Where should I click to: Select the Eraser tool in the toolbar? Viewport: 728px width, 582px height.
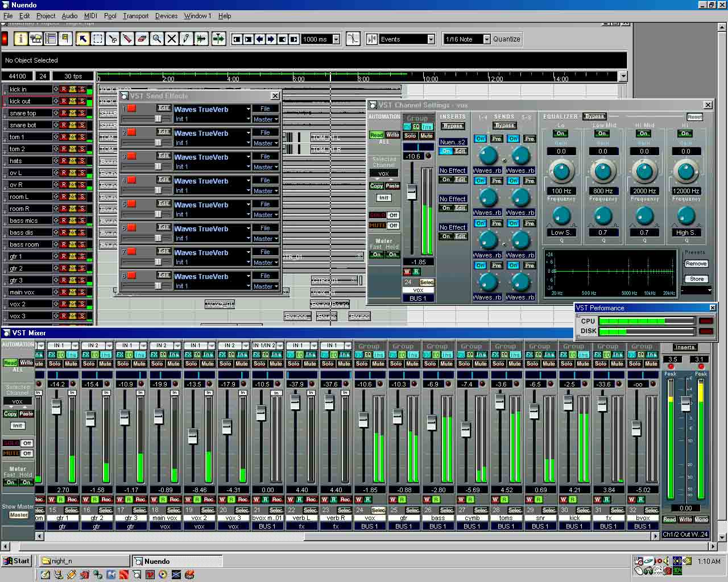pos(142,39)
